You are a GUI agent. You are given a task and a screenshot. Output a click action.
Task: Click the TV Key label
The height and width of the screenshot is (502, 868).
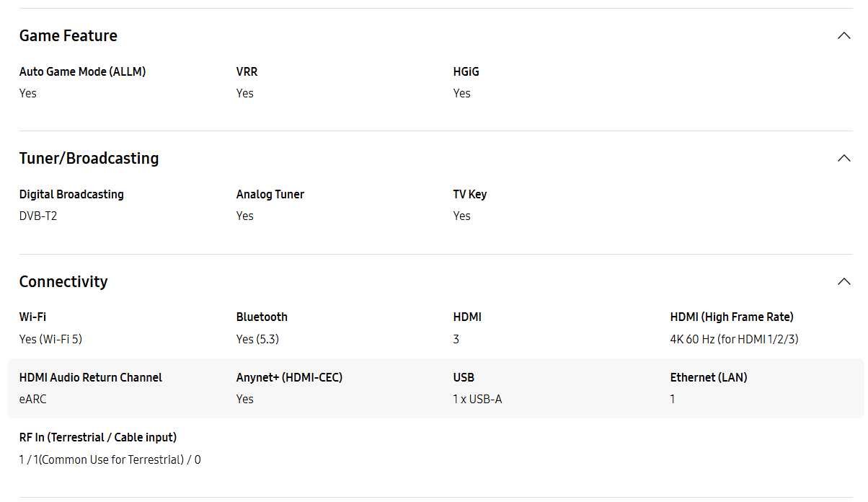click(x=470, y=194)
